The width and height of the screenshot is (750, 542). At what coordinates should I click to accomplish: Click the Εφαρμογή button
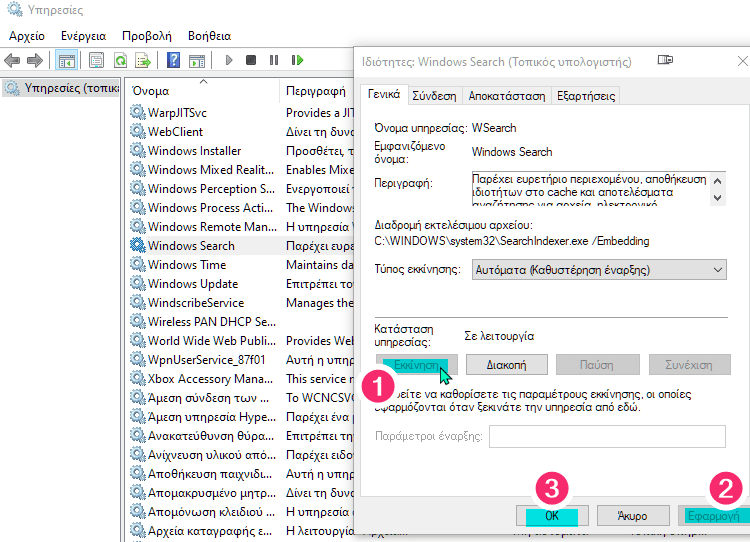click(714, 516)
